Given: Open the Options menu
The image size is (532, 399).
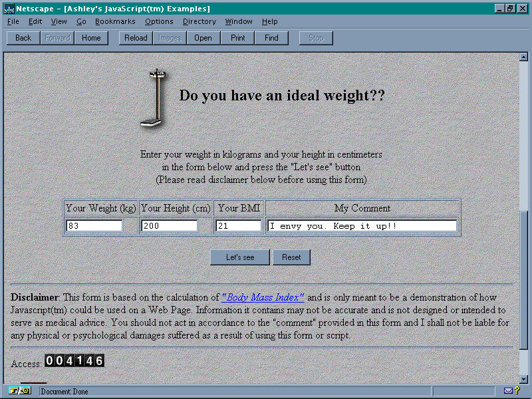Looking at the screenshot, I should 159,21.
